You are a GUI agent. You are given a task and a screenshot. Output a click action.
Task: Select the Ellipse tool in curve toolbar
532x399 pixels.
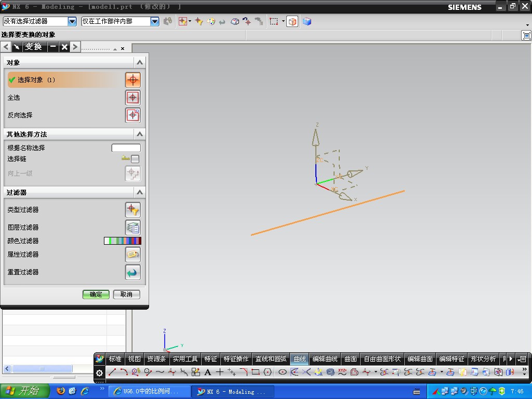[x=282, y=372]
